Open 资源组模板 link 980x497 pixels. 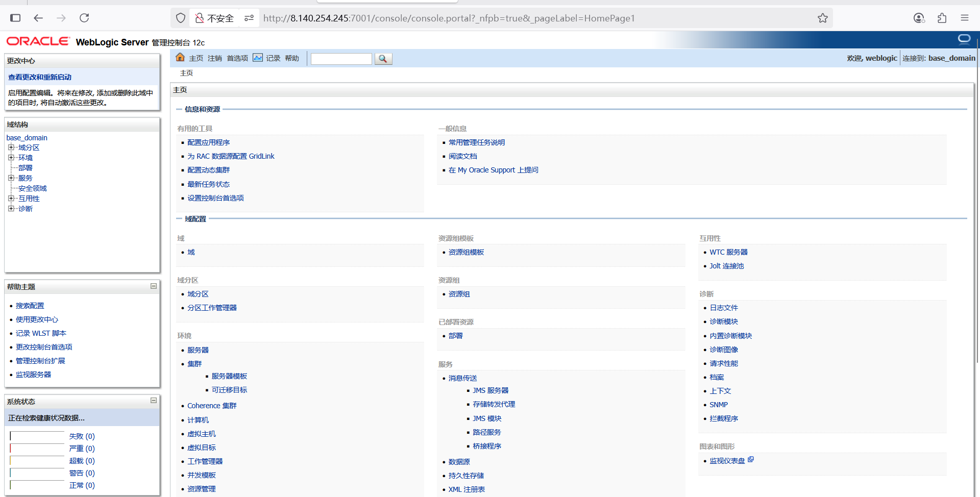pos(466,252)
